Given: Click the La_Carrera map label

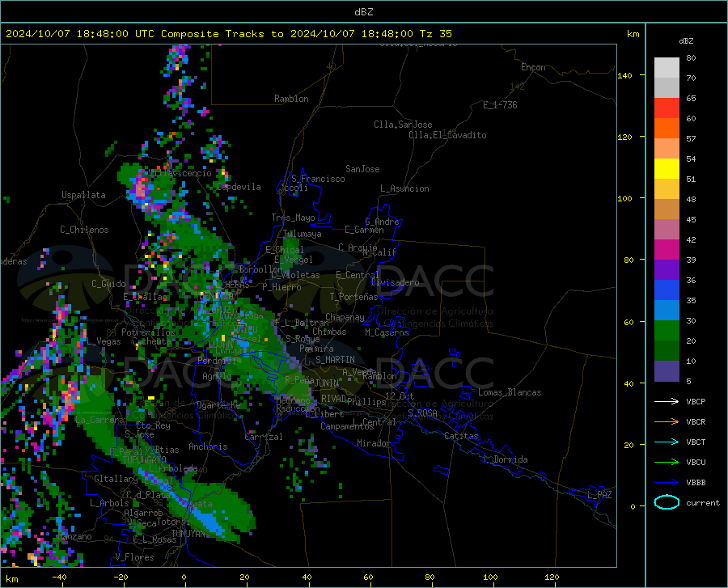Looking at the screenshot, I should click(x=99, y=420).
